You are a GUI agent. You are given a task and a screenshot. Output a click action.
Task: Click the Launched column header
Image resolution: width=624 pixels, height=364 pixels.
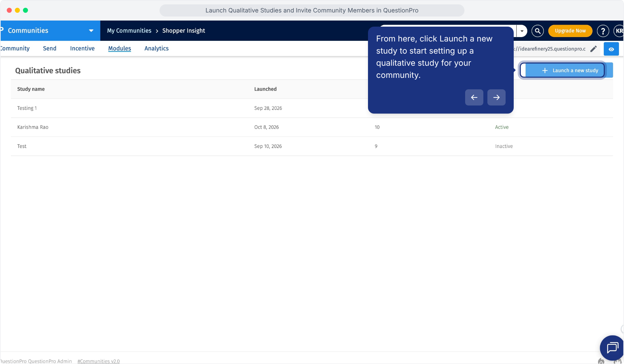(x=265, y=89)
